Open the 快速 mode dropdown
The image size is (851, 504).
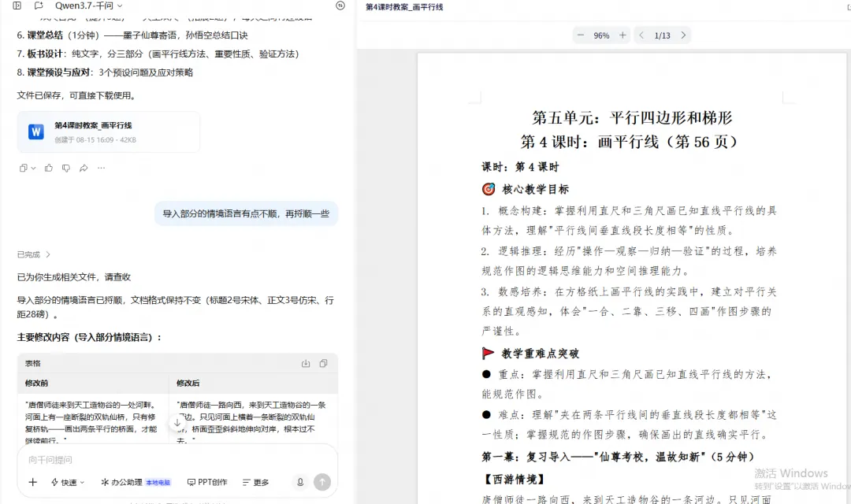(68, 482)
